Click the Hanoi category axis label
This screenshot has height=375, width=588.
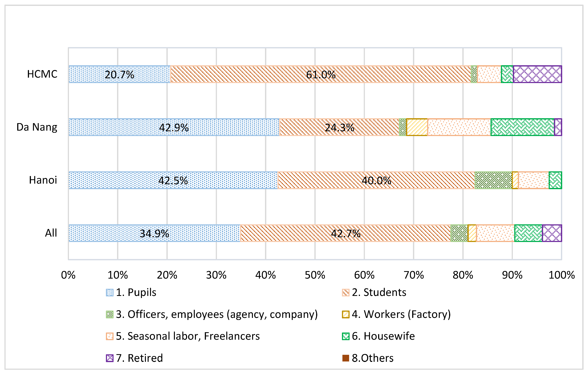(43, 180)
